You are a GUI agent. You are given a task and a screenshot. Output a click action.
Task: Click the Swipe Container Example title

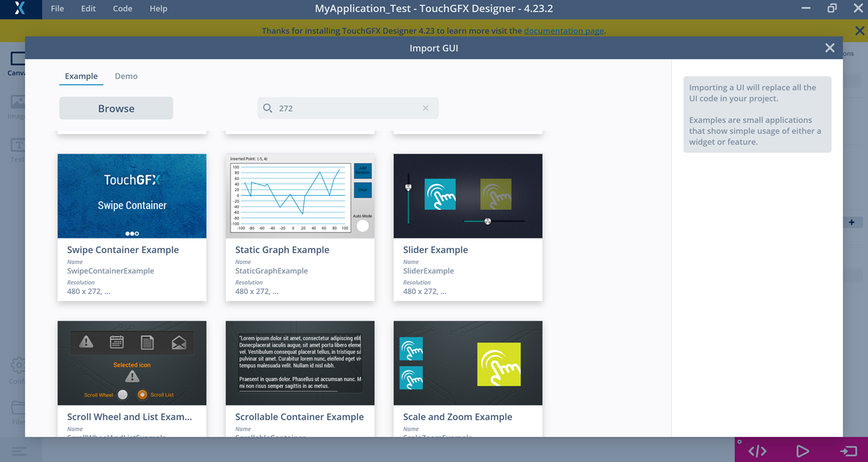(x=123, y=250)
